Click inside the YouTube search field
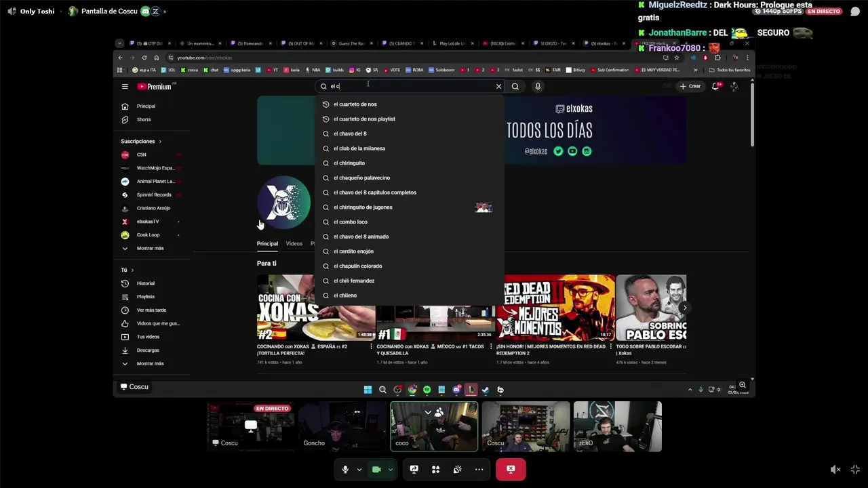The width and height of the screenshot is (868, 488). 410,86
